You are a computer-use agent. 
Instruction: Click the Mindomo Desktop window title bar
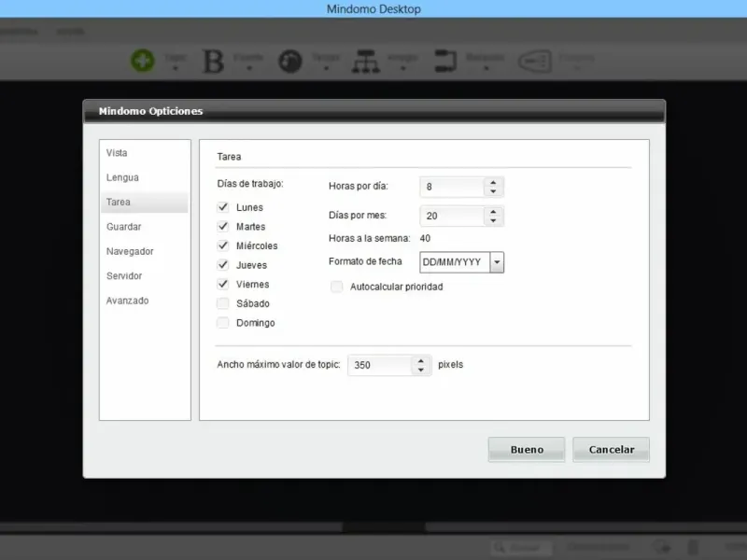click(373, 9)
